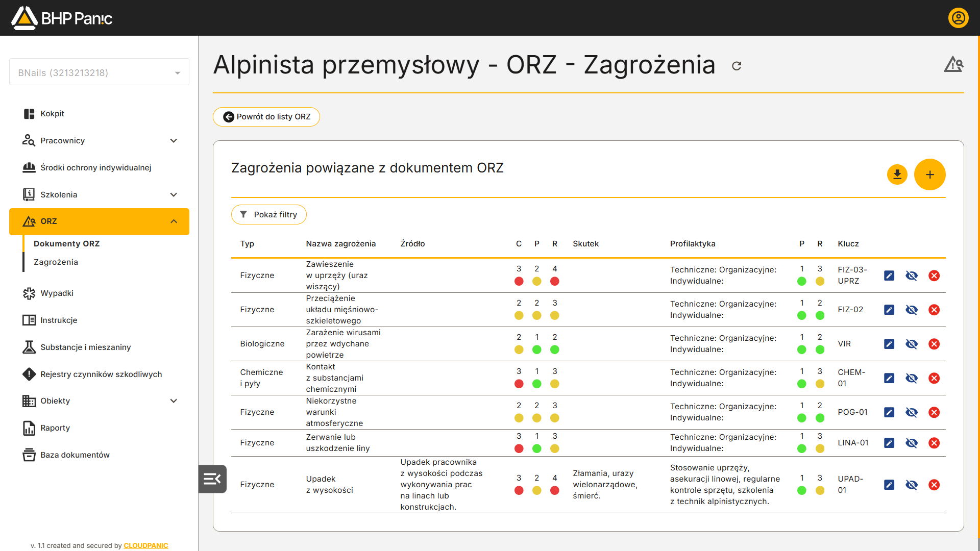Delete the VIR hazard
980x551 pixels.
tap(934, 344)
